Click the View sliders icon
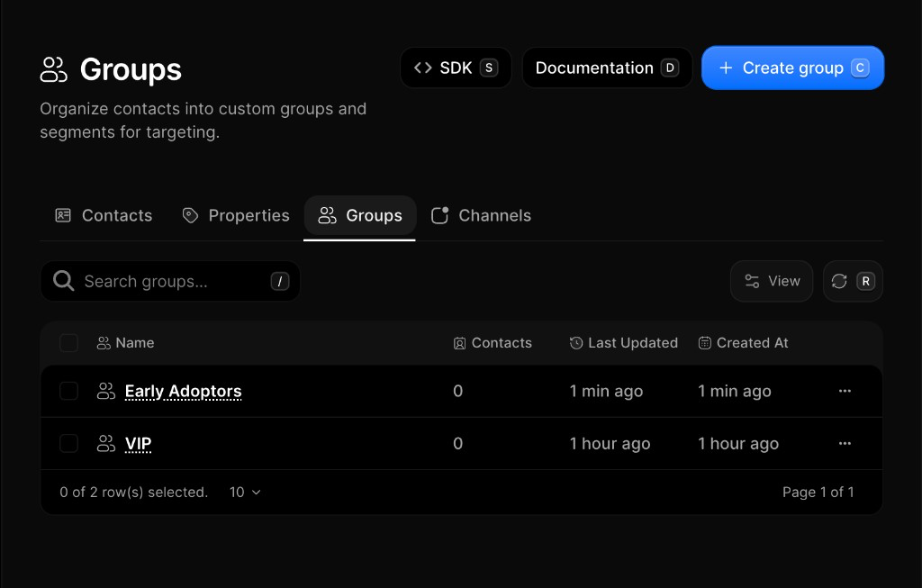The image size is (922, 588). tap(752, 281)
